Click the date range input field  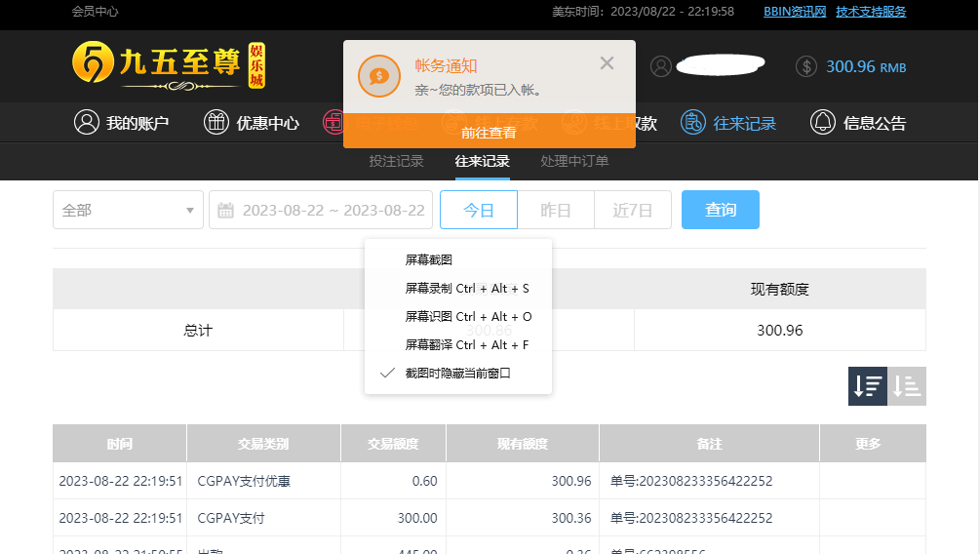pos(321,210)
